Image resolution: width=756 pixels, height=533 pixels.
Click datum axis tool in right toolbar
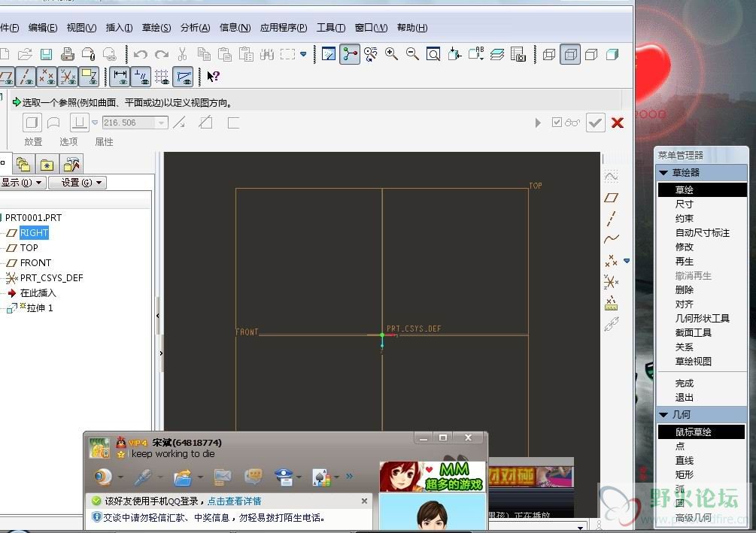point(611,218)
